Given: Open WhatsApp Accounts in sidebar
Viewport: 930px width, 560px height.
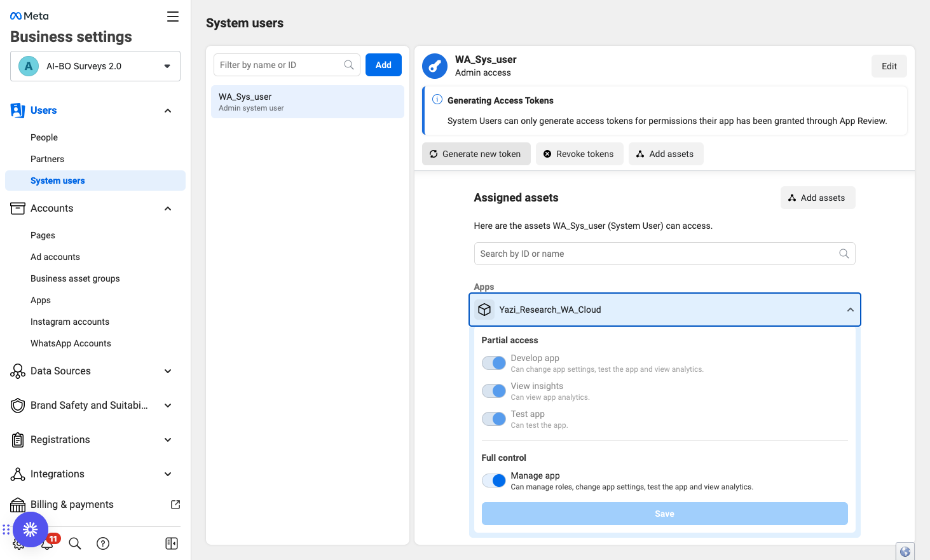Looking at the screenshot, I should coord(71,343).
